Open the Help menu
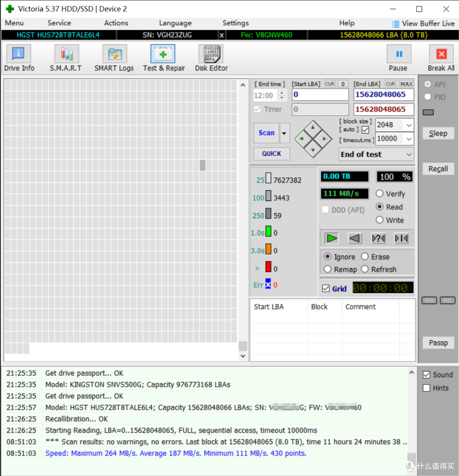459x476 pixels. [347, 23]
